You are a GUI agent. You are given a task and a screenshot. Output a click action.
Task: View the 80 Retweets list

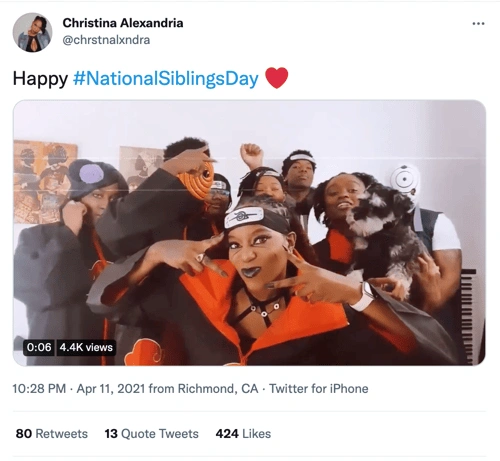[52, 434]
